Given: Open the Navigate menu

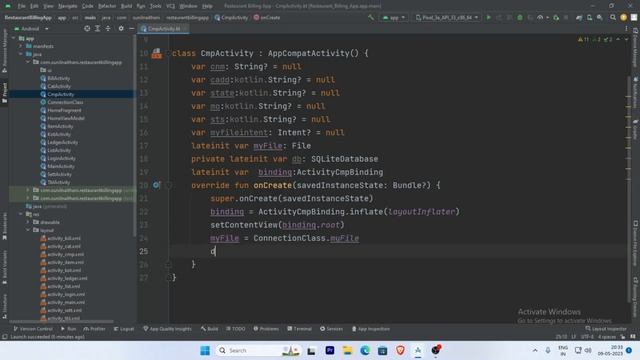Looking at the screenshot, I should [67, 6].
